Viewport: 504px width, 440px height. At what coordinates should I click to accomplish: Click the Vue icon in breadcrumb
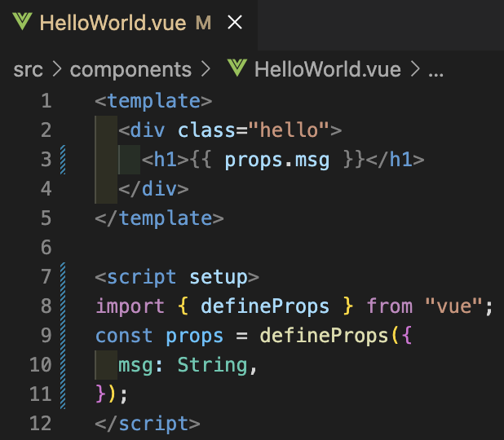pyautogui.click(x=237, y=68)
